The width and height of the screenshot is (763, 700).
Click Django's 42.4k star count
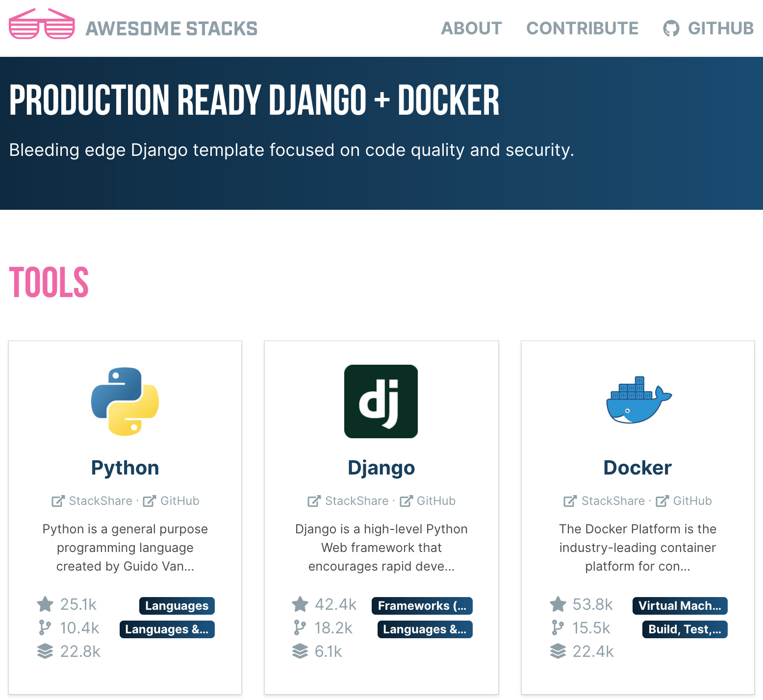coord(336,604)
